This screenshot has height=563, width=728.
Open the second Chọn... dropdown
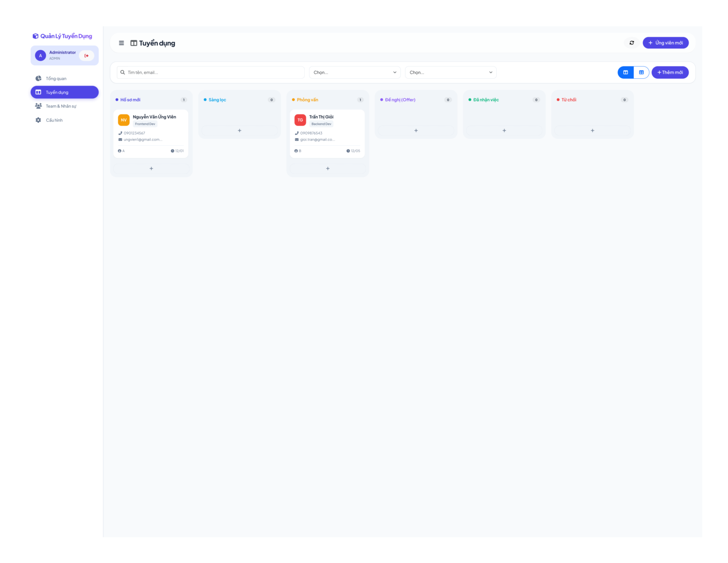pos(451,73)
